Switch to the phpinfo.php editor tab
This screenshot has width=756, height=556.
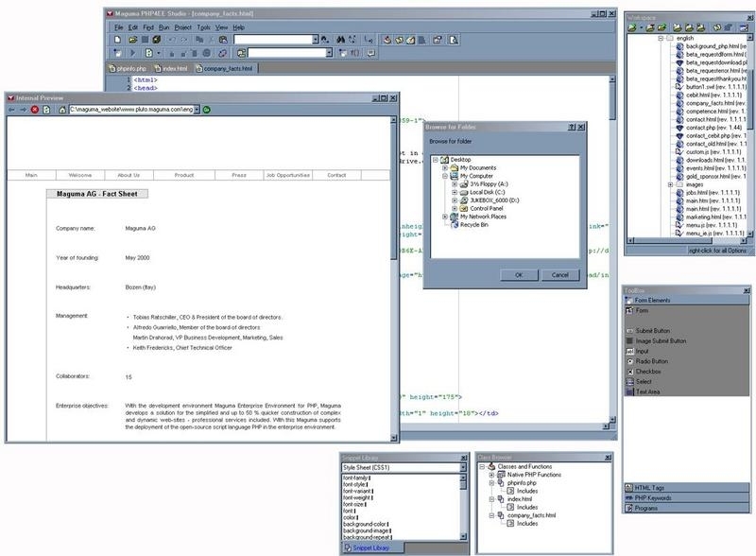tap(128, 68)
